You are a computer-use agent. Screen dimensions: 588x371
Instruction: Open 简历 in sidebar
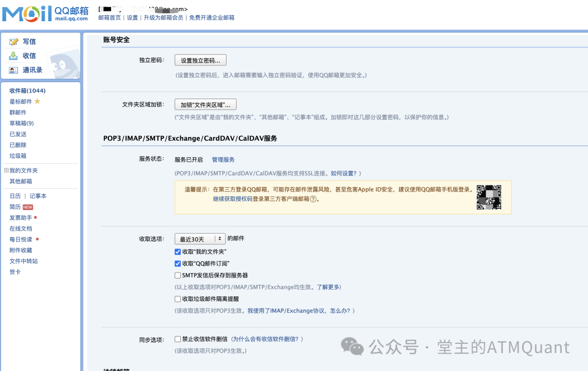point(15,207)
